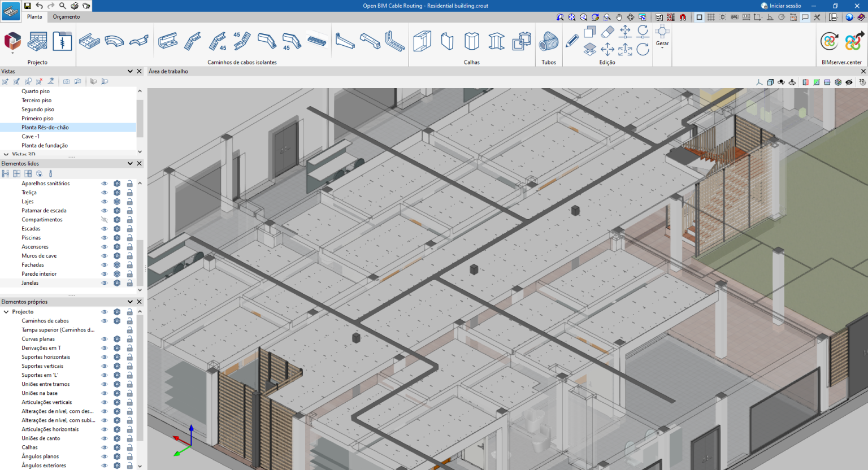868x470 pixels.
Task: Select the Cave -1 view
Action: click(x=31, y=137)
